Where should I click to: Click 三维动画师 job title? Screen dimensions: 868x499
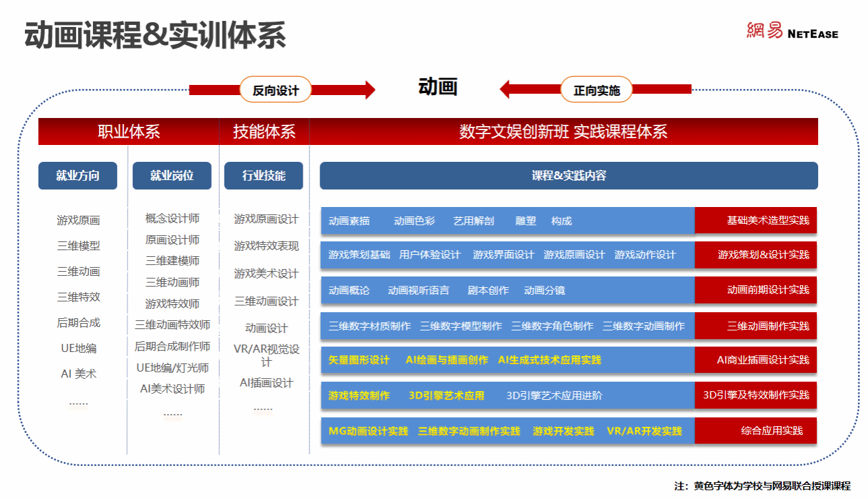173,283
